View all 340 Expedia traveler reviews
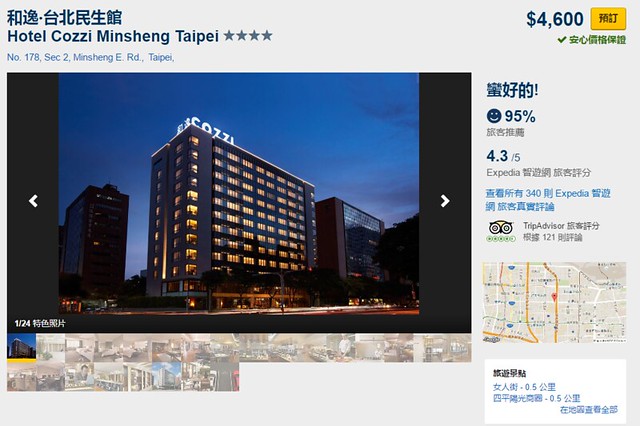Viewport: 640px width, 426px height. (548, 200)
